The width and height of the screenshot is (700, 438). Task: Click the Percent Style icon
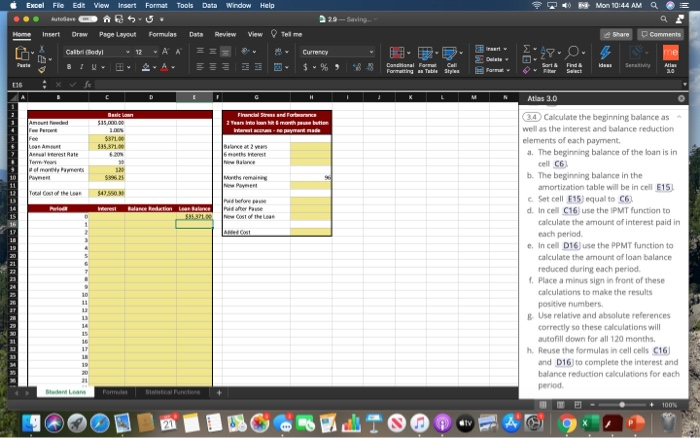point(325,67)
